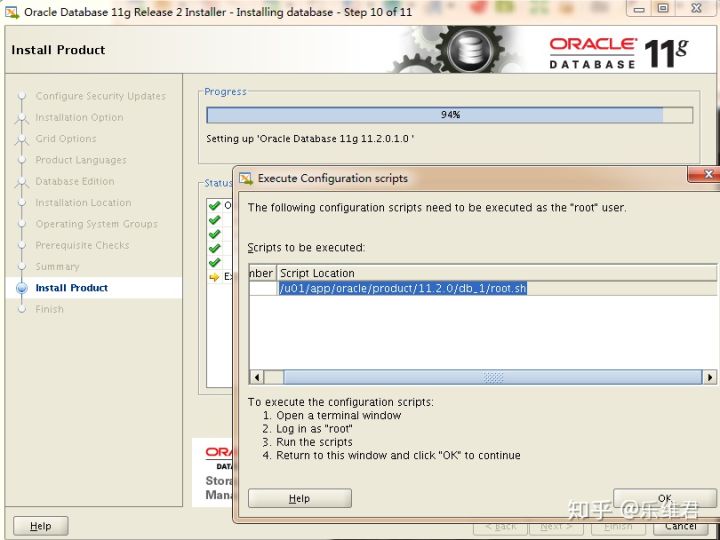
Task: Click the yellow arrow in-progress status icon
Action: pos(214,277)
